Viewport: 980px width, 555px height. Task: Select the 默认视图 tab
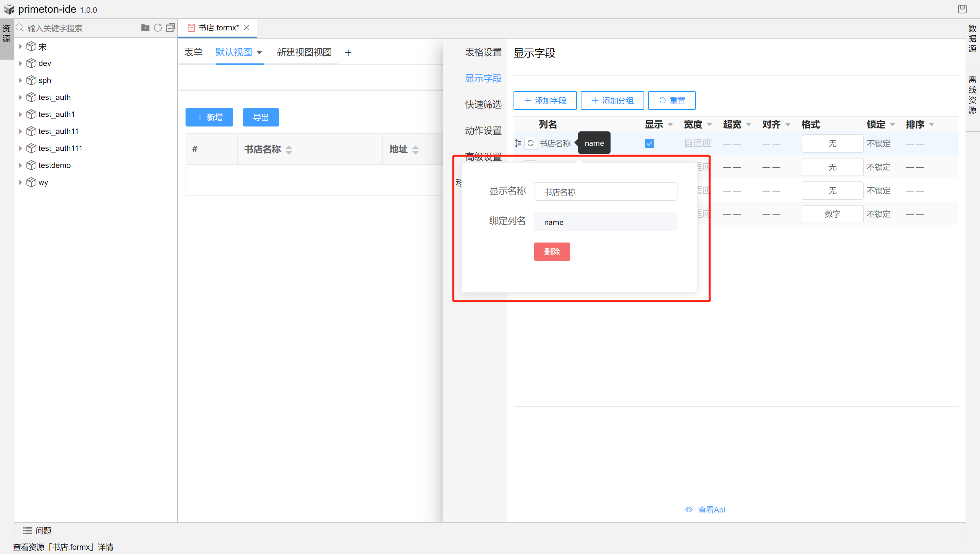click(x=234, y=52)
